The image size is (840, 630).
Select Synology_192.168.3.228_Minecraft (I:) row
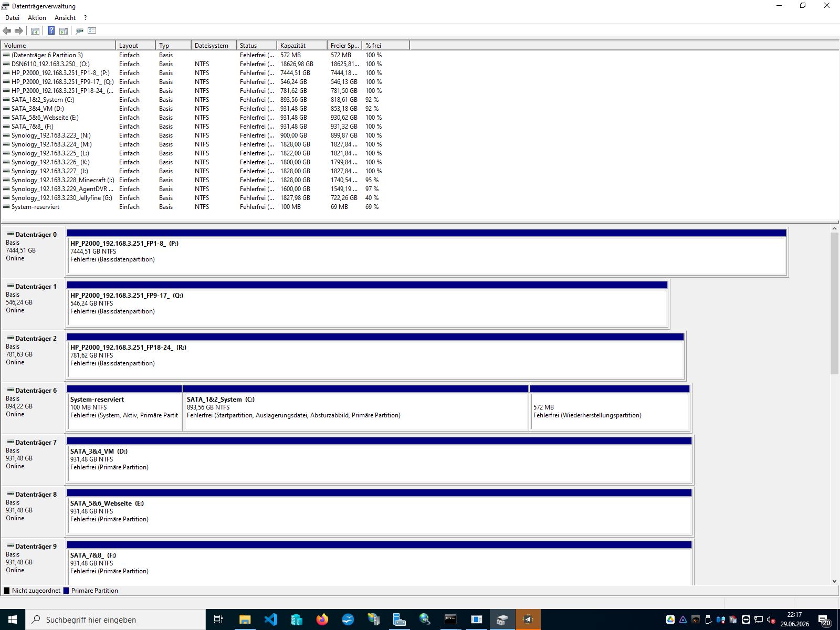click(x=205, y=180)
